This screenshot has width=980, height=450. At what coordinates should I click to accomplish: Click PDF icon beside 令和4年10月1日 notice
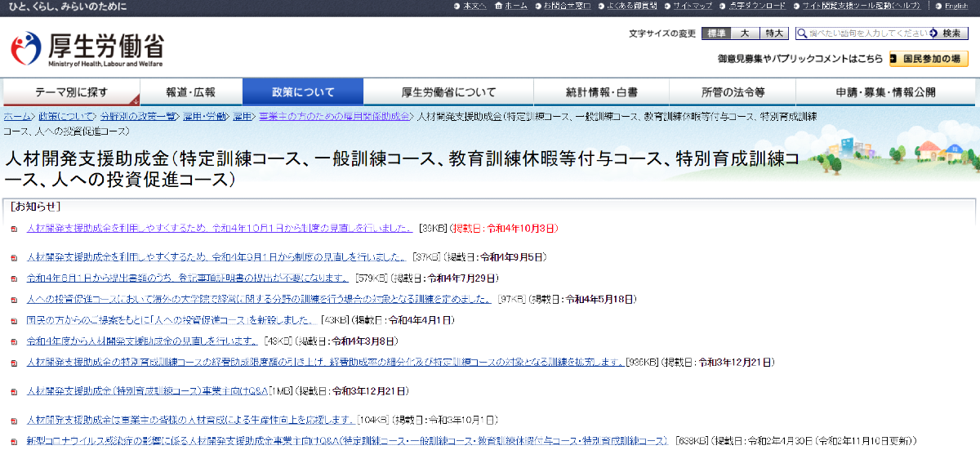click(14, 229)
